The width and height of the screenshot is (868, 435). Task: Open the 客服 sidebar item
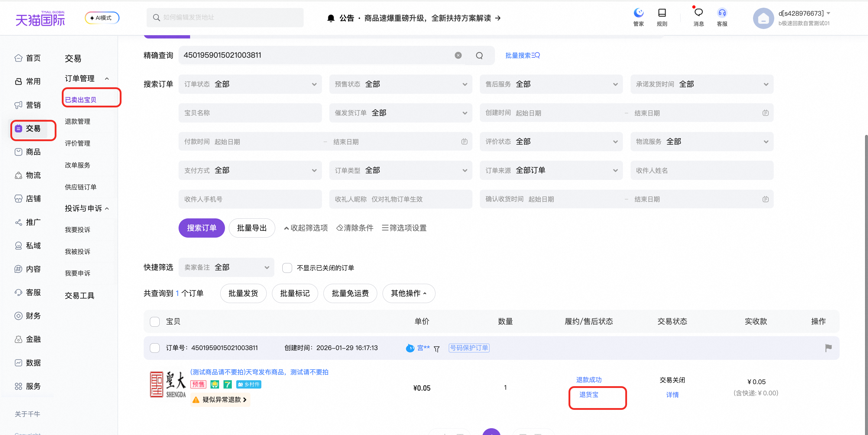coord(28,292)
